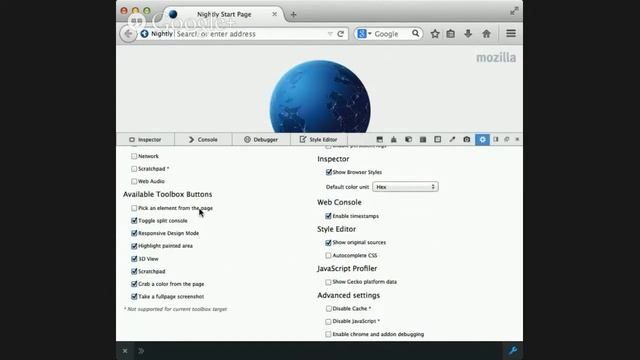Image resolution: width=640 pixels, height=360 pixels.
Task: Open the Default color unit Hex dropdown
Action: [x=405, y=187]
